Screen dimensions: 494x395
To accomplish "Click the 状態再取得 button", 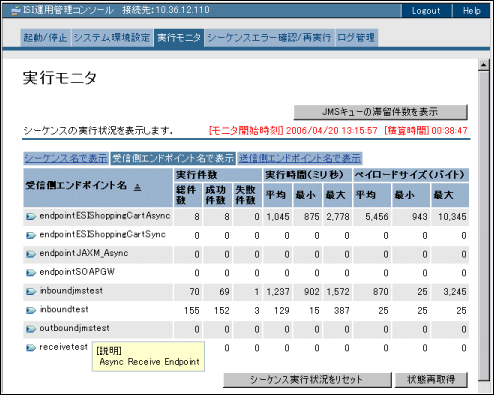I will coord(431,380).
